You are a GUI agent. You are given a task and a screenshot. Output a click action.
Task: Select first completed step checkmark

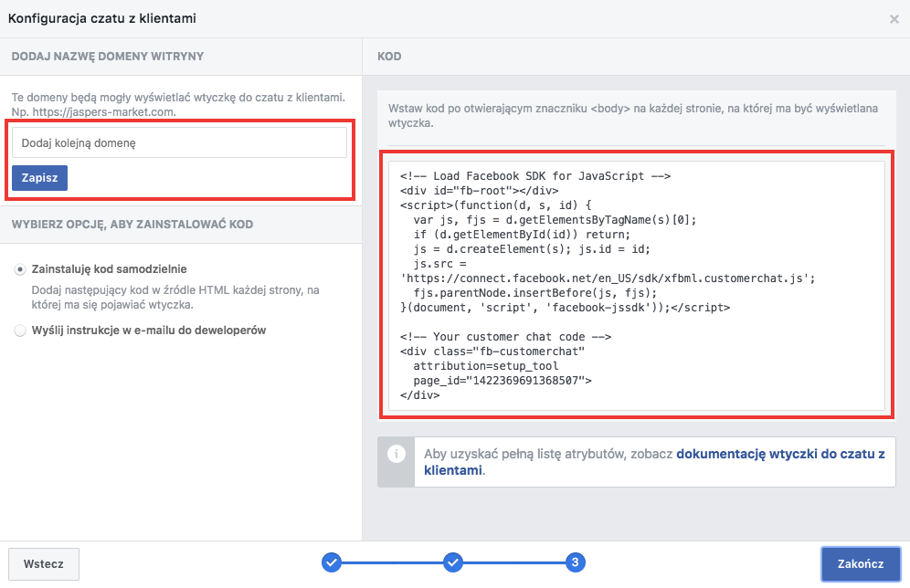(x=332, y=562)
